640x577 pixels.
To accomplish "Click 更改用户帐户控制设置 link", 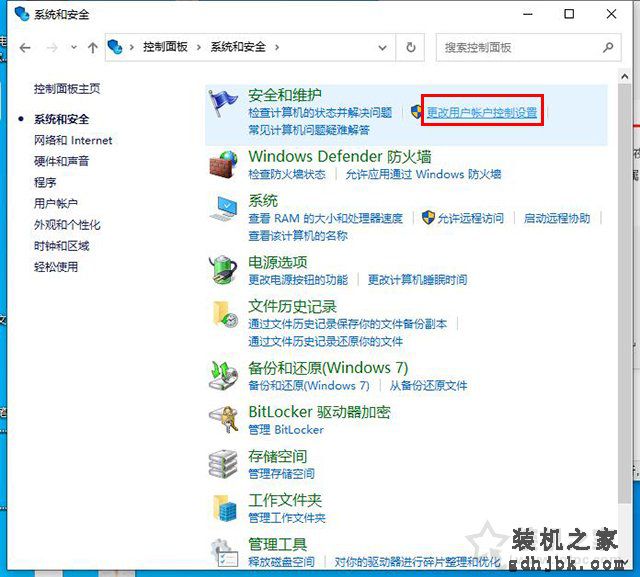I will point(482,112).
